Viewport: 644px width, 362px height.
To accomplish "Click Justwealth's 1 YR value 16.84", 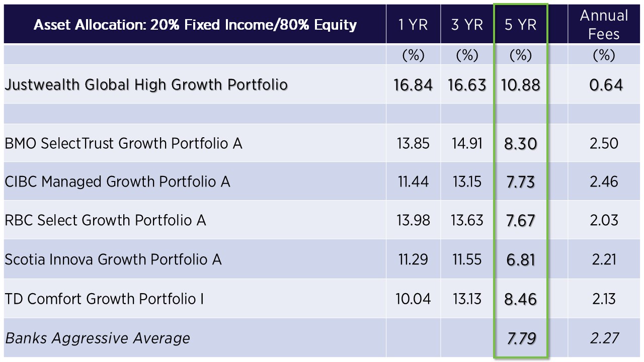I will pos(413,85).
